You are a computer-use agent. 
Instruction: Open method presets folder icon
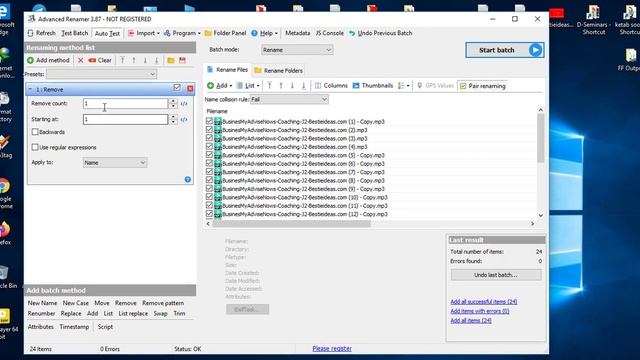pos(171,60)
